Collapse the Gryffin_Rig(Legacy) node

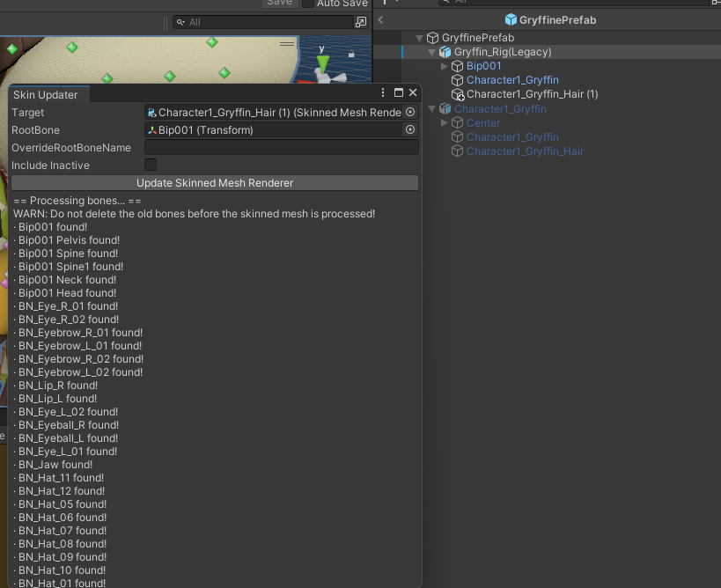pos(431,52)
